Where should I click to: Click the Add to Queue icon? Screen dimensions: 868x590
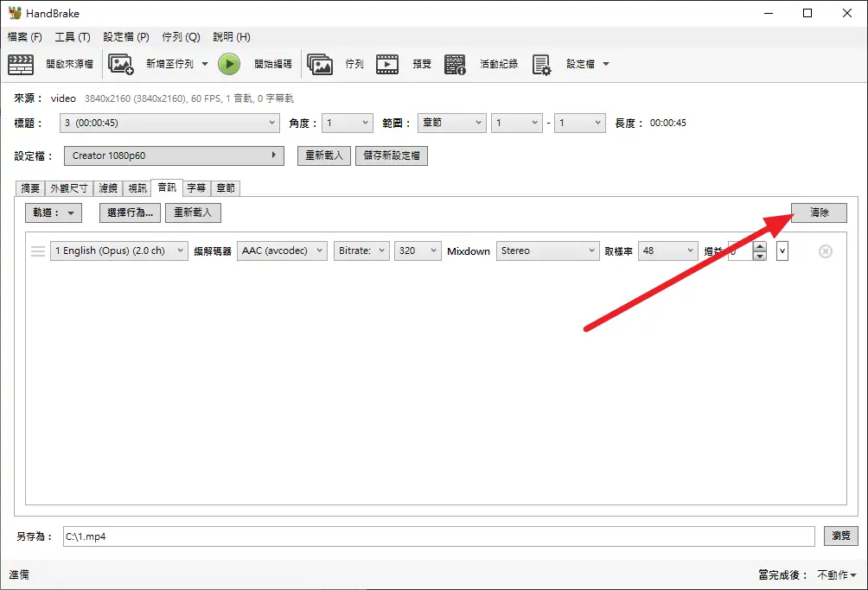[121, 64]
